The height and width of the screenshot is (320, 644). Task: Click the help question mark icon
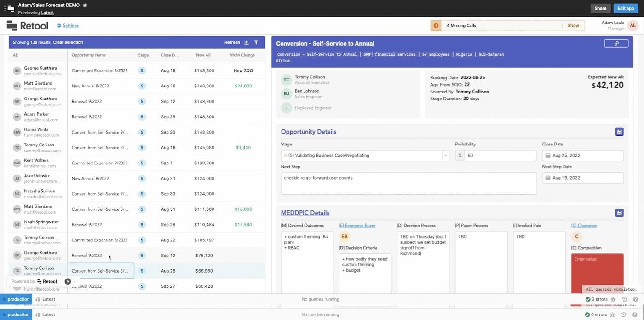point(635,315)
